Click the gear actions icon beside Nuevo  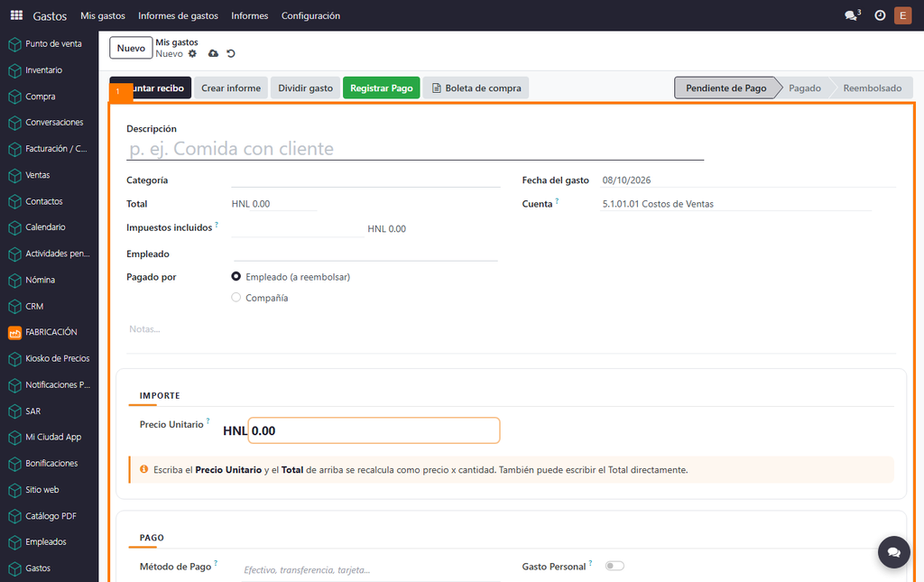tap(193, 53)
